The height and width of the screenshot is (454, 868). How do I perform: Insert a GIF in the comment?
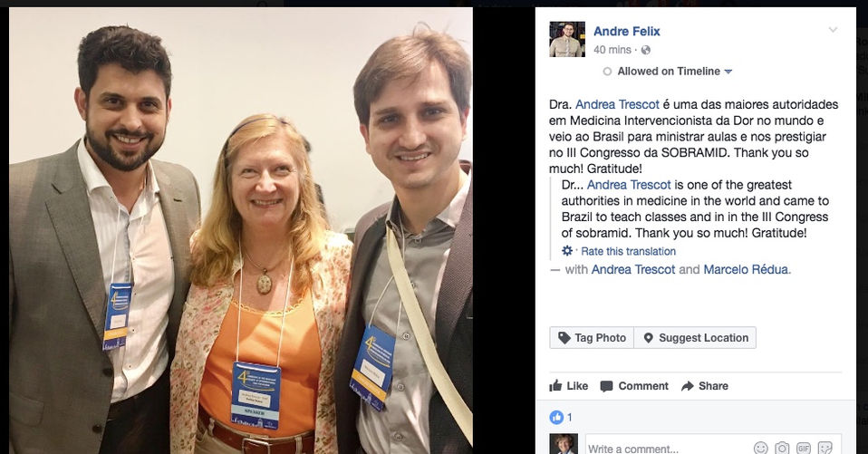[804, 448]
